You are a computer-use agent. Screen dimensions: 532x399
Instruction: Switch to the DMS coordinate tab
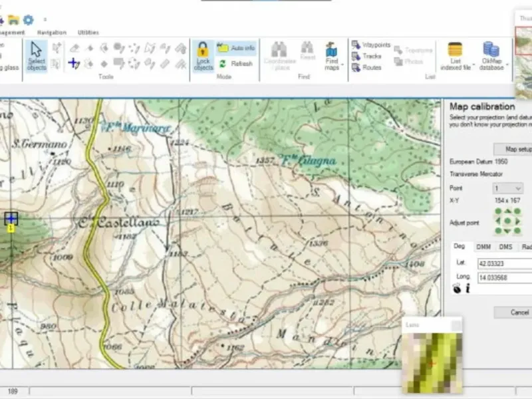505,247
